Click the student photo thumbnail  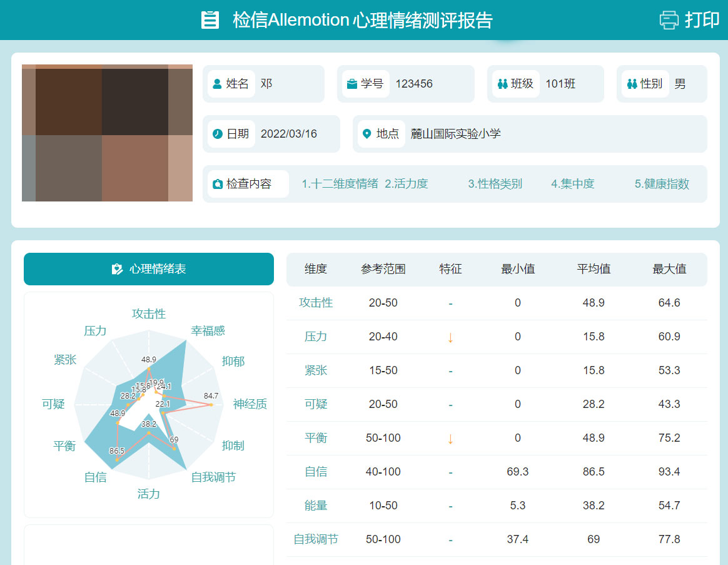pos(107,133)
